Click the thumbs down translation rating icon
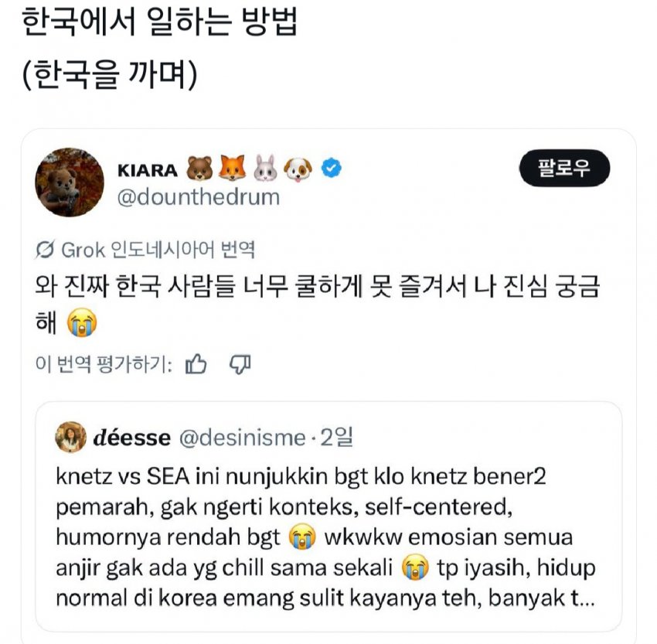Viewport: 657px width, 644px height. tap(241, 363)
